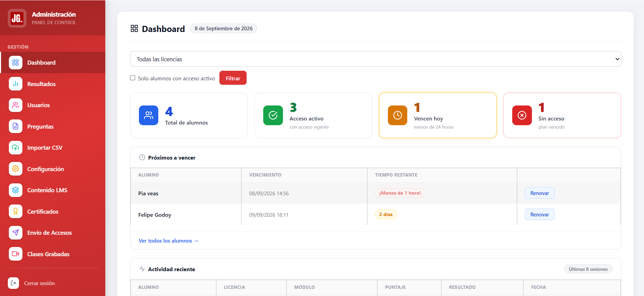The width and height of the screenshot is (644, 296).
Task: Click the 8 de Septiembre de 2026 date badge
Action: (x=223, y=29)
